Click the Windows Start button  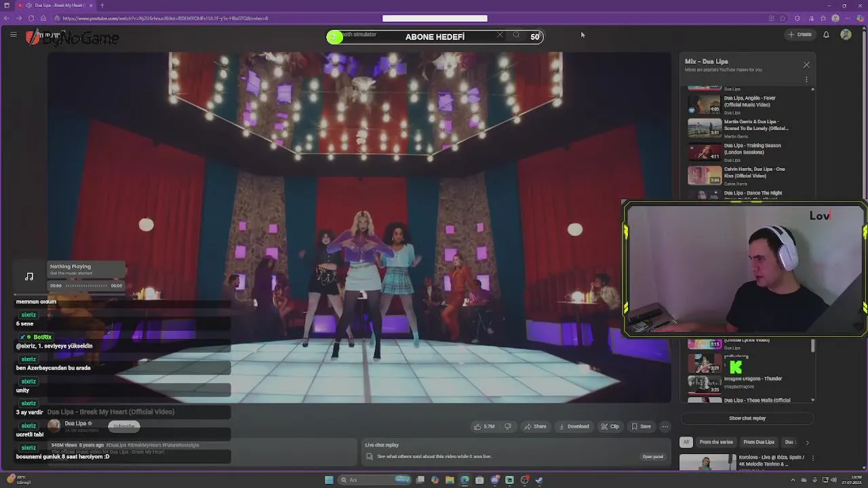click(x=329, y=480)
